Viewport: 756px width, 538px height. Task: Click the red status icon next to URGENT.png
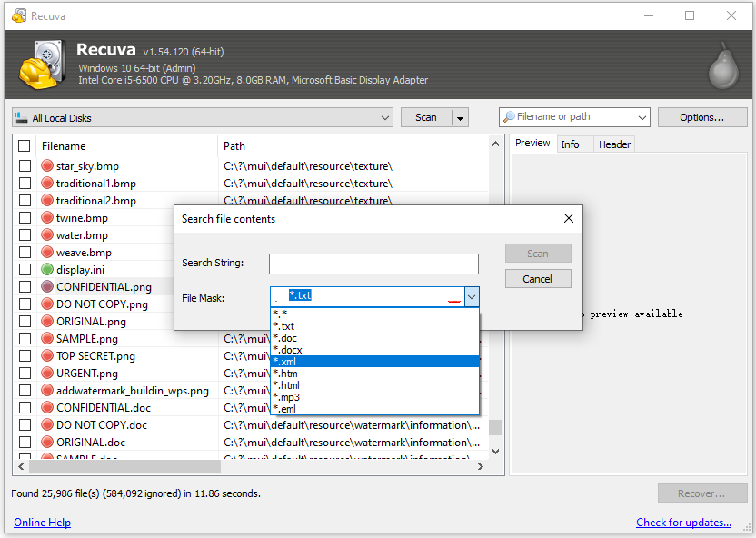pos(48,374)
